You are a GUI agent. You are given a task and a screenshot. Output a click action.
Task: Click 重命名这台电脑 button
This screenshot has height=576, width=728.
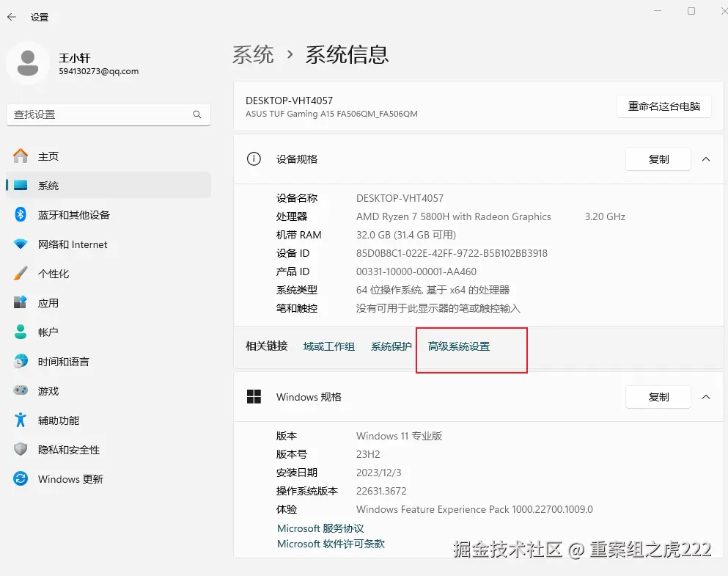(x=664, y=106)
